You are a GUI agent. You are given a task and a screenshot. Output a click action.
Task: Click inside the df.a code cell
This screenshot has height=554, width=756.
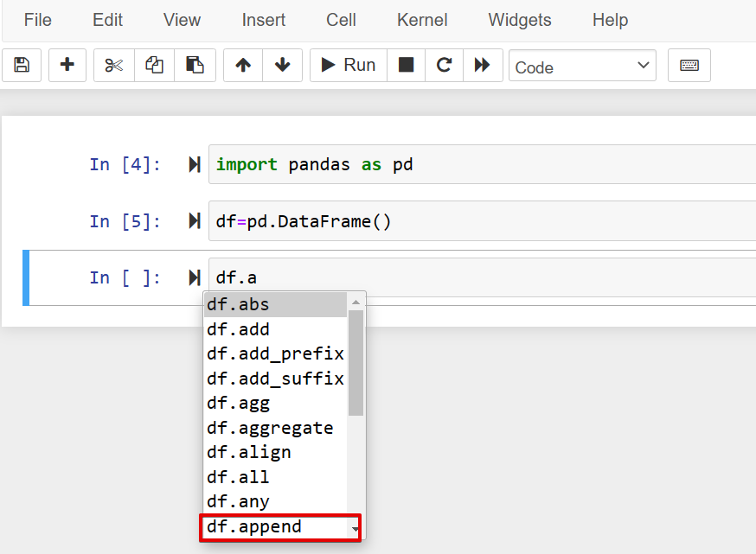389,277
